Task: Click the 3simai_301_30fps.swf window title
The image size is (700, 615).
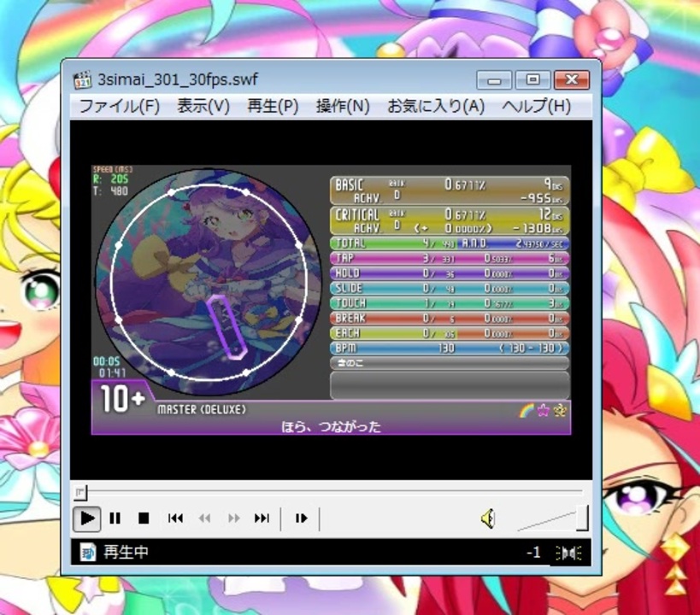Action: [x=178, y=80]
